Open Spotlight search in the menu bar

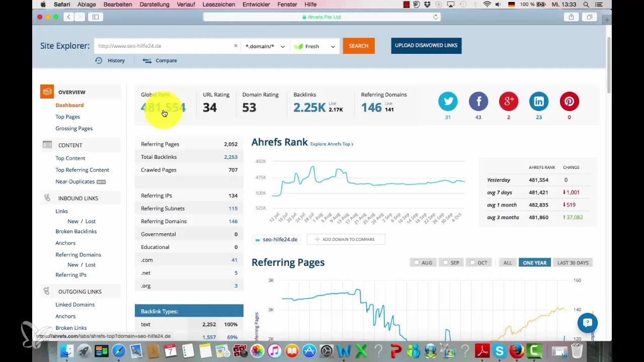click(x=586, y=5)
